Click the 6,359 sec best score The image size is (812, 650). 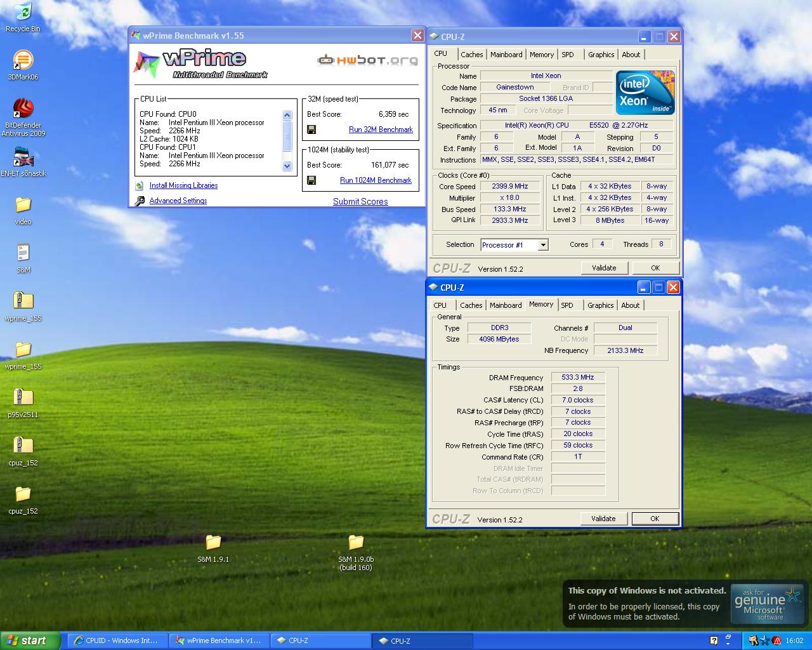(393, 114)
